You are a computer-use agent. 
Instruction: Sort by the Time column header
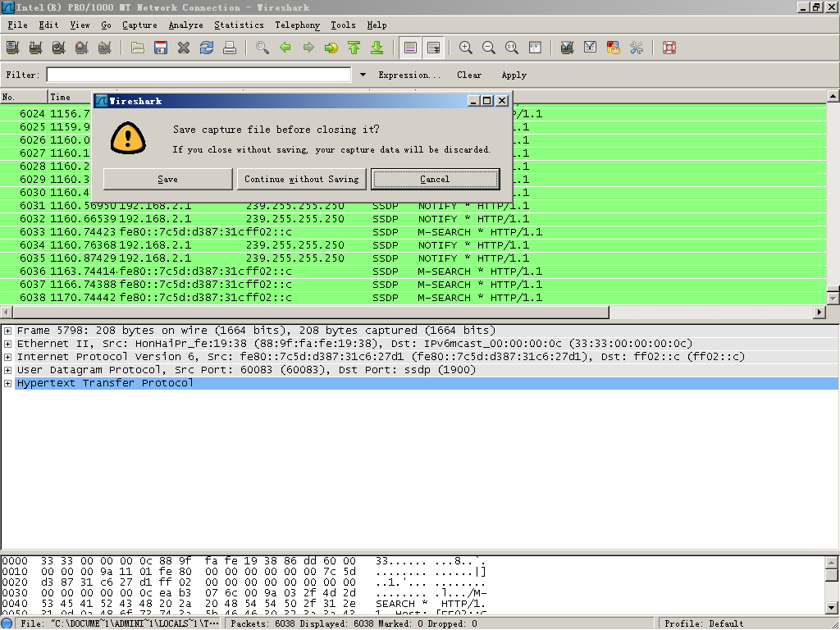[71, 97]
